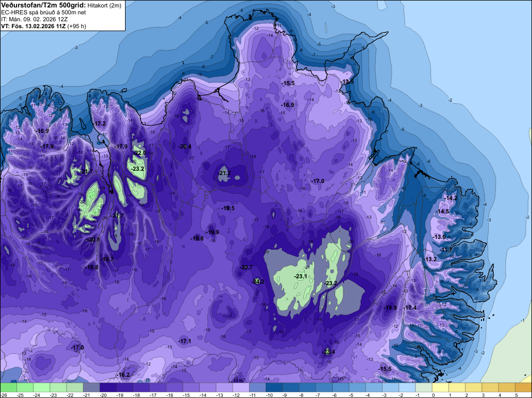Screen dimensions: 532x398
Task: Click the light lavender legend swatch above -12
Action: tap(241, 387)
